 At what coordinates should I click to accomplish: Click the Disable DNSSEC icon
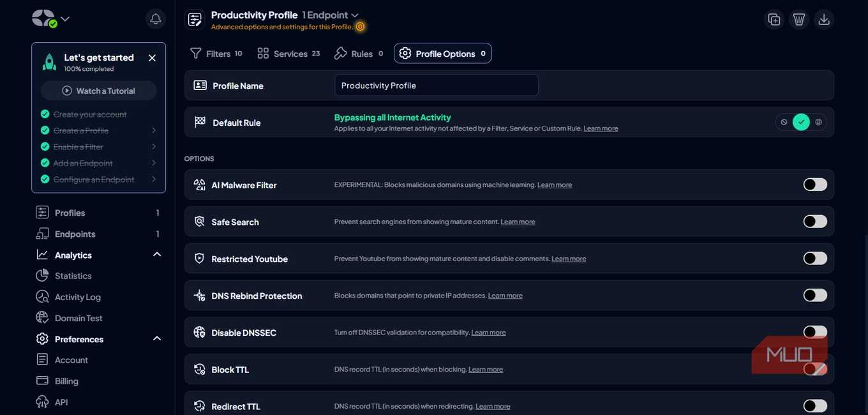click(199, 333)
